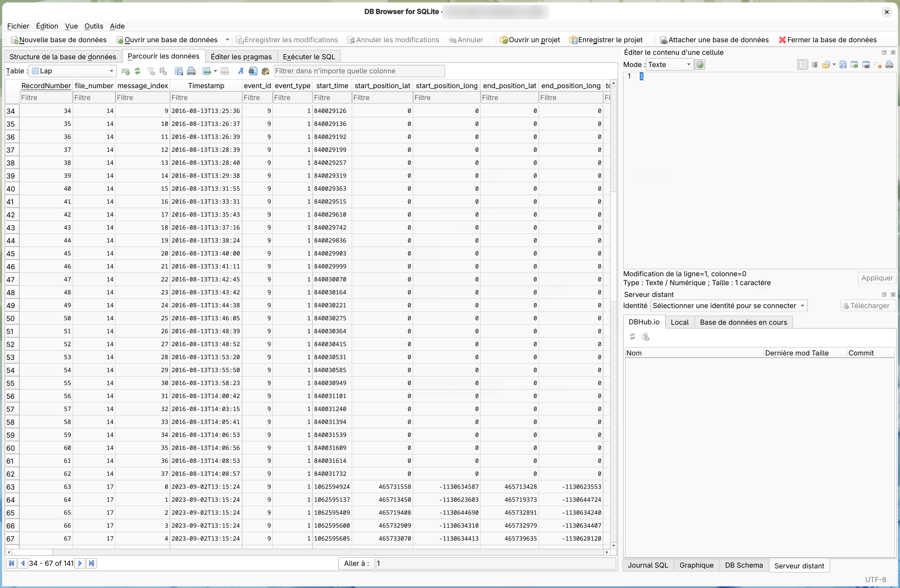The height and width of the screenshot is (588, 900).
Task: Expand the new record dropdown arrow
Action: (215, 71)
